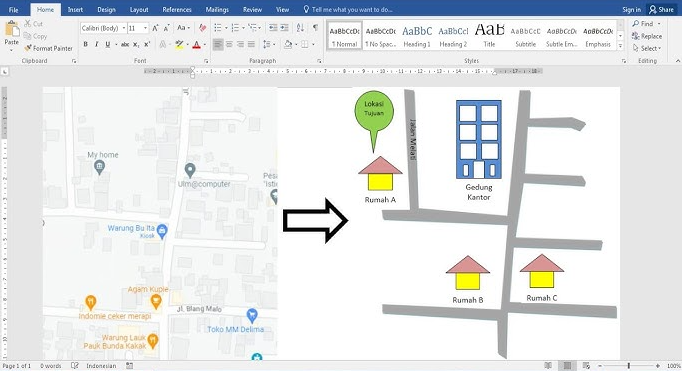The width and height of the screenshot is (682, 371).
Task: Click the Format Painter tool
Action: (x=48, y=48)
